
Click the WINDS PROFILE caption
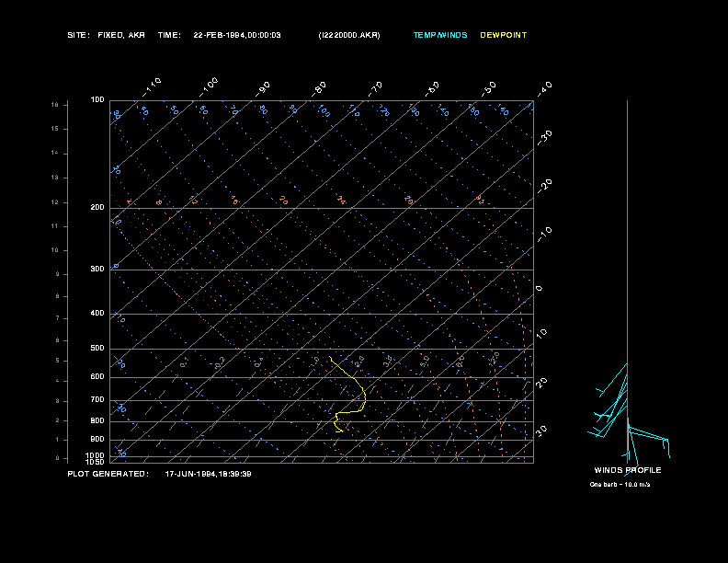click(x=628, y=470)
